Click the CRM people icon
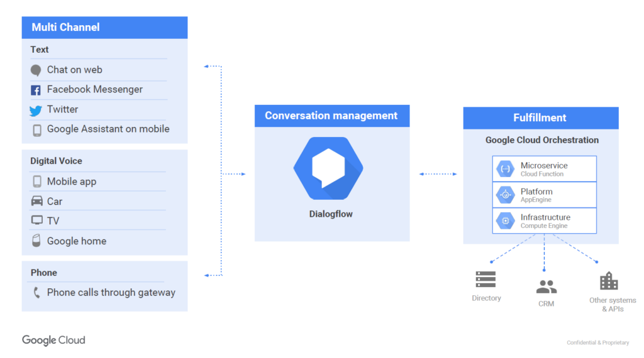This screenshot has height=358, width=644. [547, 286]
